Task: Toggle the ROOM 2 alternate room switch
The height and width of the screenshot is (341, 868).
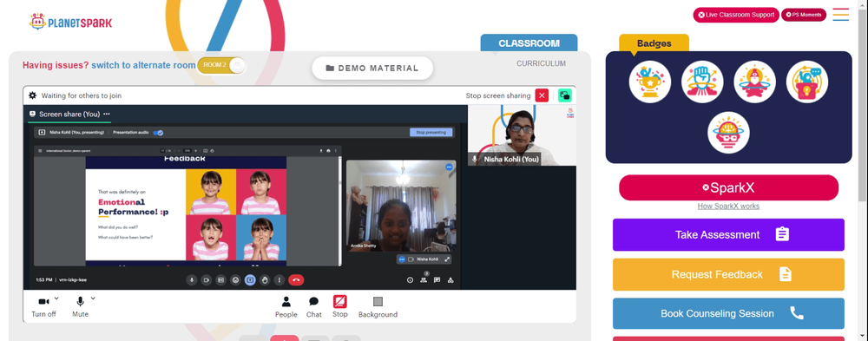Action: coord(220,65)
